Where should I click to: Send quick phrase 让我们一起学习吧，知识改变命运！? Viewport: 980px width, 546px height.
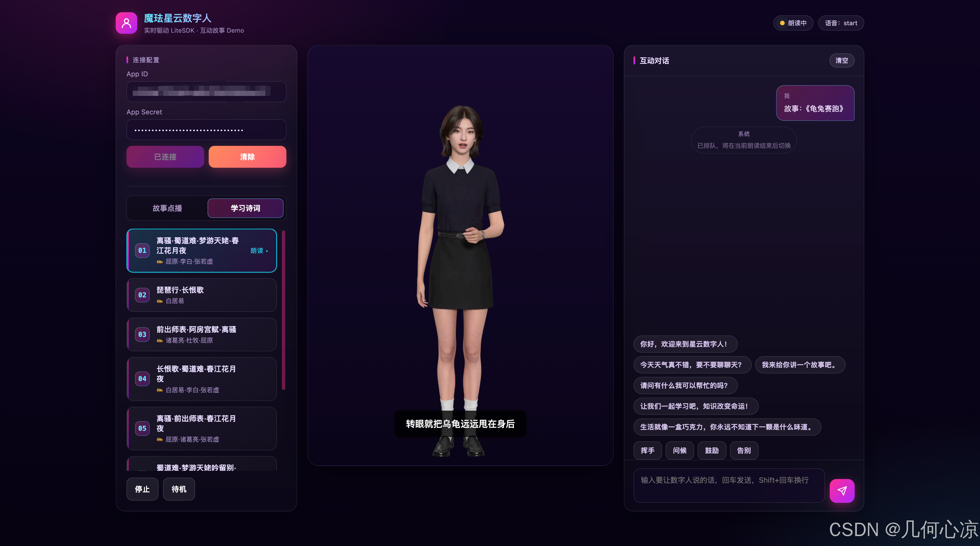696,406
